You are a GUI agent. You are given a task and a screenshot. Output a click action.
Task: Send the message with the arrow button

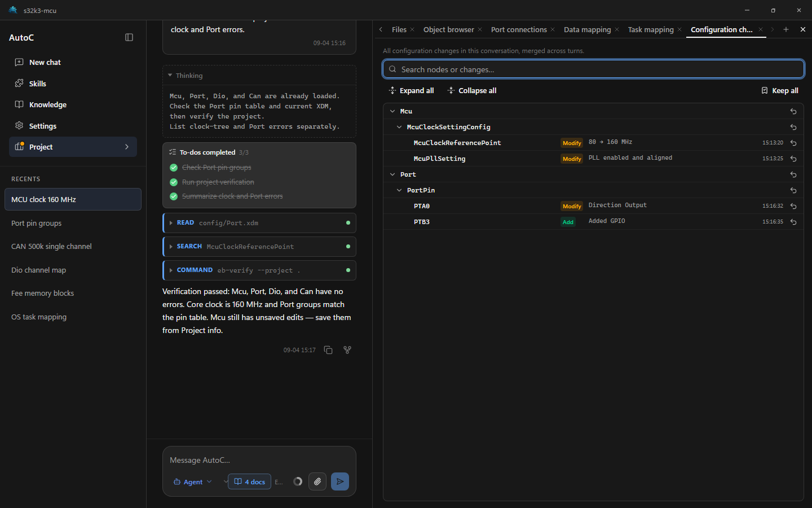coord(340,481)
